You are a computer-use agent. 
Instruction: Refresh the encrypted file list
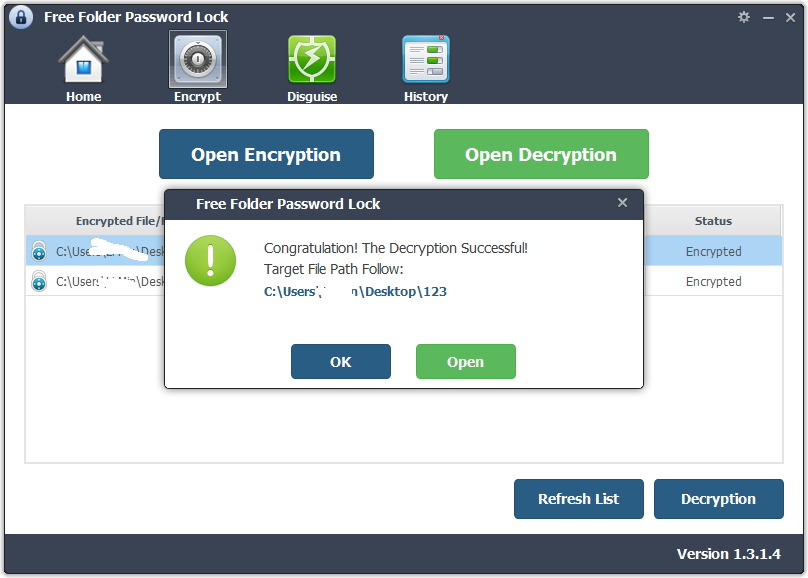point(579,499)
